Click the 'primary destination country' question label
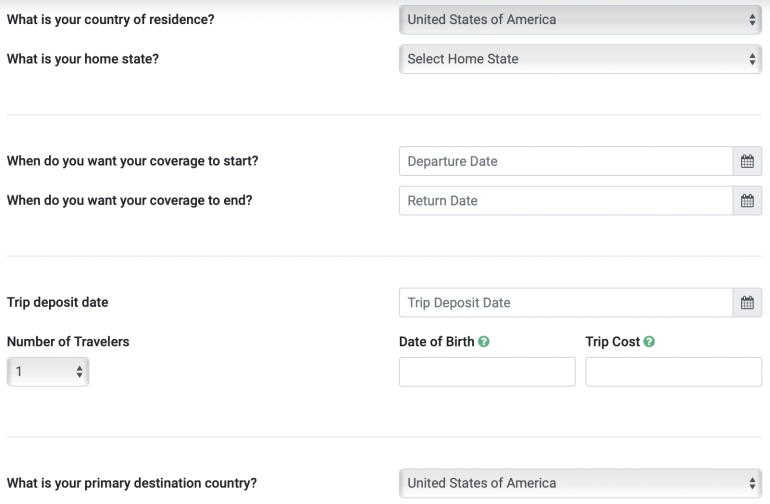The width and height of the screenshot is (770, 504). tap(131, 483)
